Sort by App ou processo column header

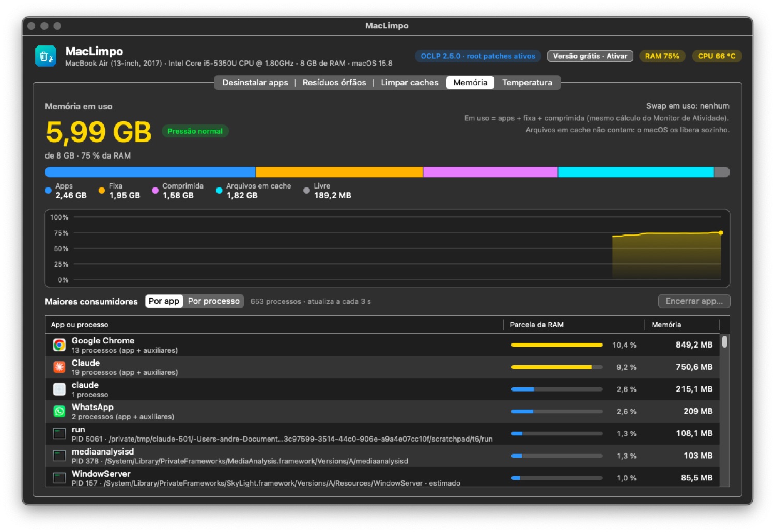point(274,325)
